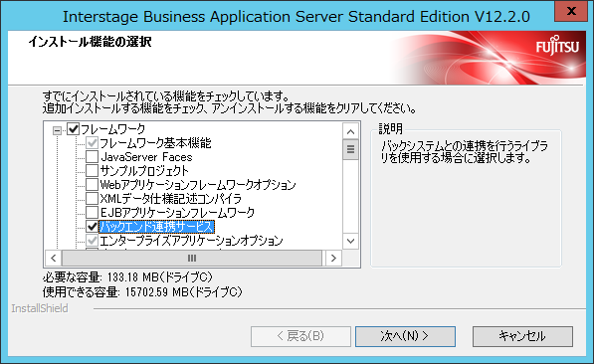This screenshot has width=594, height=364.
Task: Click the horizontal scroll left arrow
Action: [53, 258]
